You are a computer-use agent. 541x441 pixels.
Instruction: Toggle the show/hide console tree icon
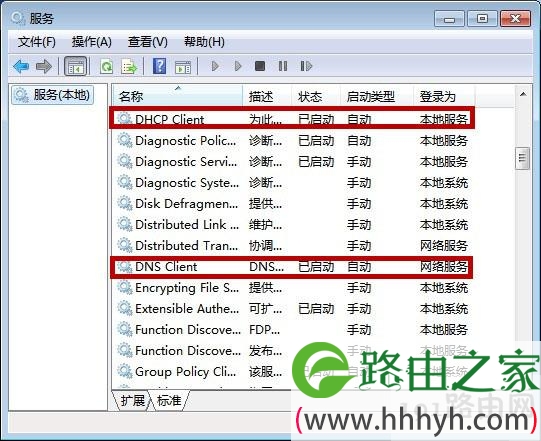tap(76, 66)
